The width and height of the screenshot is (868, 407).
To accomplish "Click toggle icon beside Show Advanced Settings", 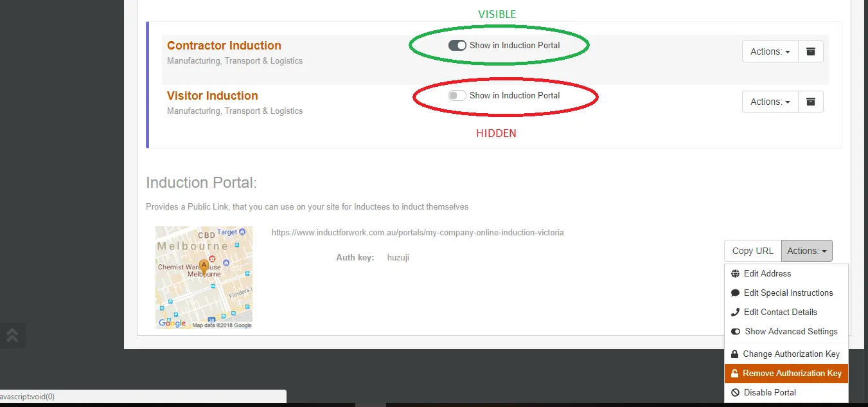I will tap(736, 332).
